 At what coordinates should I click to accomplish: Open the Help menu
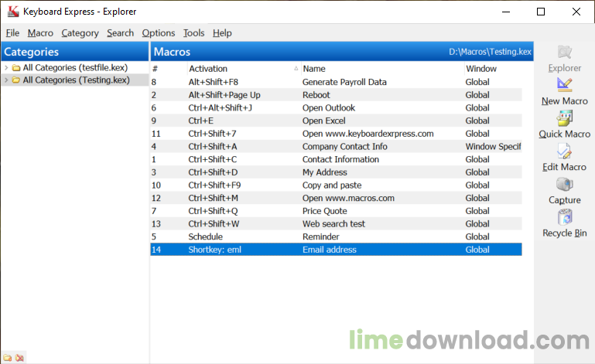click(222, 33)
